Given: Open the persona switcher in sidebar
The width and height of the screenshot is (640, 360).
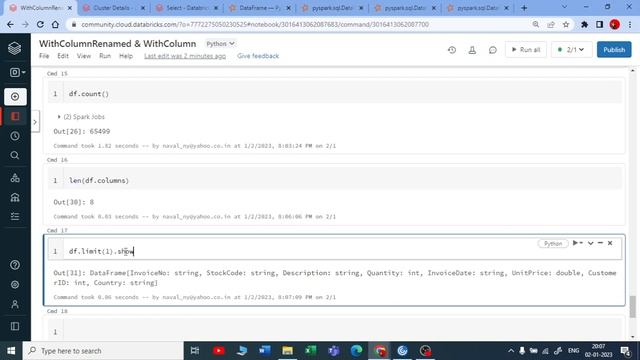Looking at the screenshot, I should (18, 72).
